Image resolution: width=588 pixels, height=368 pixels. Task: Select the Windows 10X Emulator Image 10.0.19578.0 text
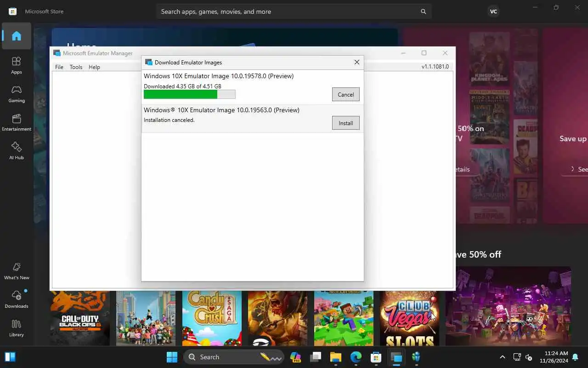pos(219,76)
